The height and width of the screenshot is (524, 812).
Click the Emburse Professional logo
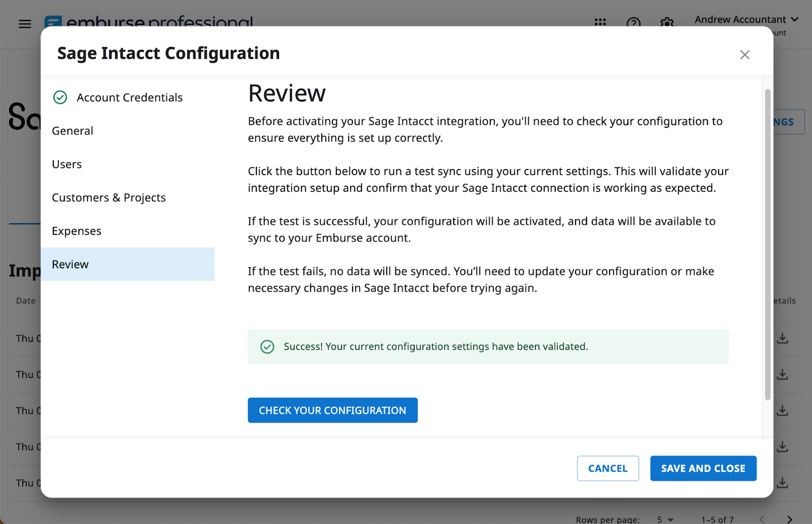[149, 22]
